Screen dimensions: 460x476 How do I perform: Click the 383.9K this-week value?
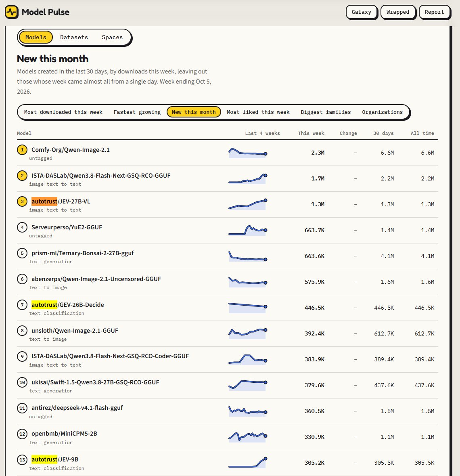[x=314, y=359]
